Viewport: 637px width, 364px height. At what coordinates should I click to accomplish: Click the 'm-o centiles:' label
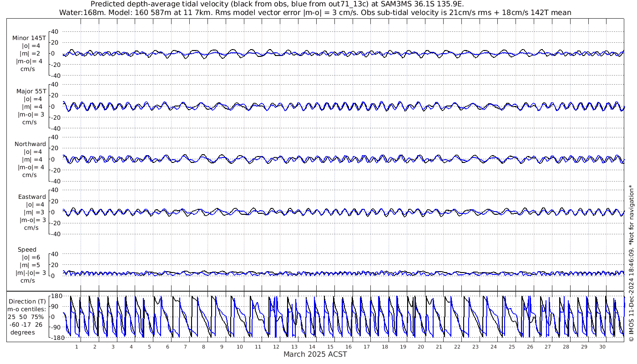click(x=27, y=309)
